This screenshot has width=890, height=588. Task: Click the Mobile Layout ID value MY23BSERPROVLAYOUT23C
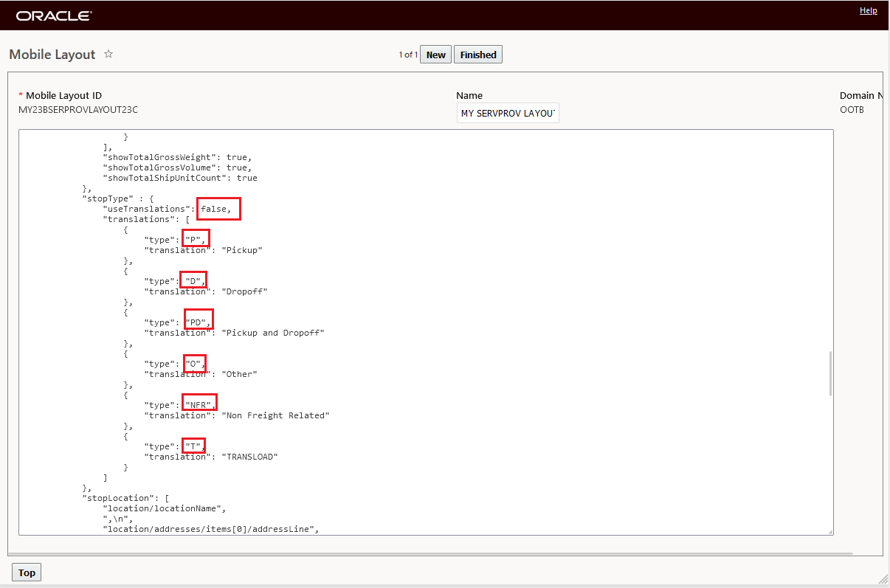click(78, 110)
